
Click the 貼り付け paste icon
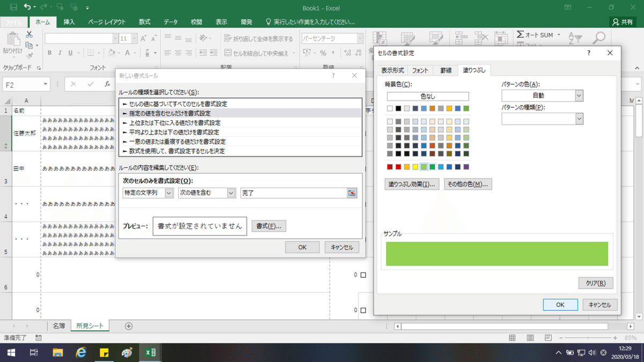[x=12, y=39]
